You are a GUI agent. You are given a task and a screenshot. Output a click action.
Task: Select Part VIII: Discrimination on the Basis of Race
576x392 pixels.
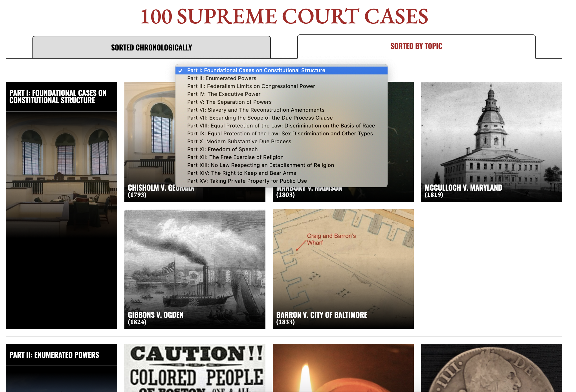point(281,126)
